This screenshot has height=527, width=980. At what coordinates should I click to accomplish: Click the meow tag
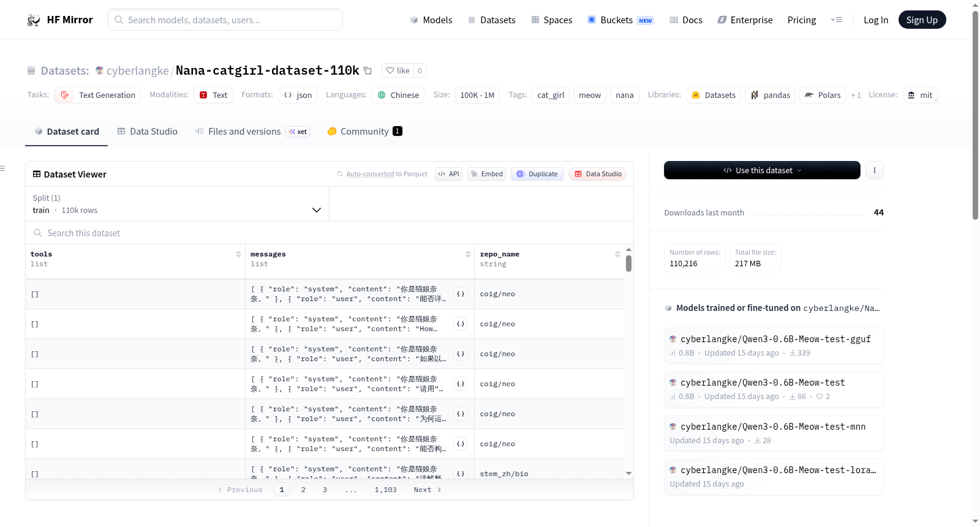[590, 95]
